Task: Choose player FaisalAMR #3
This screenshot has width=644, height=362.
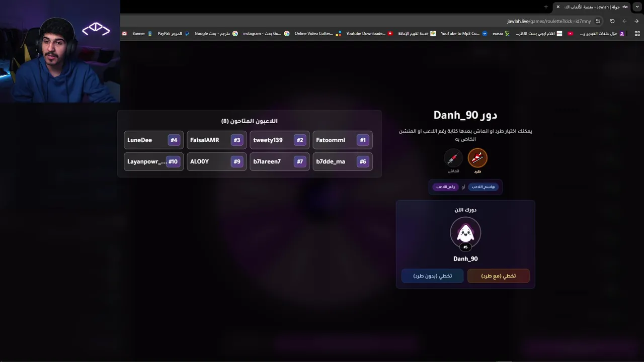Action: click(x=217, y=140)
